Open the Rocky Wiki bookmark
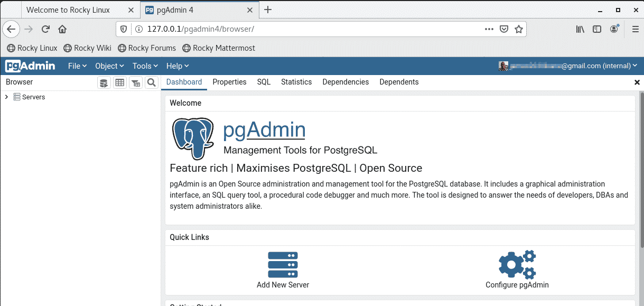 tap(87, 48)
